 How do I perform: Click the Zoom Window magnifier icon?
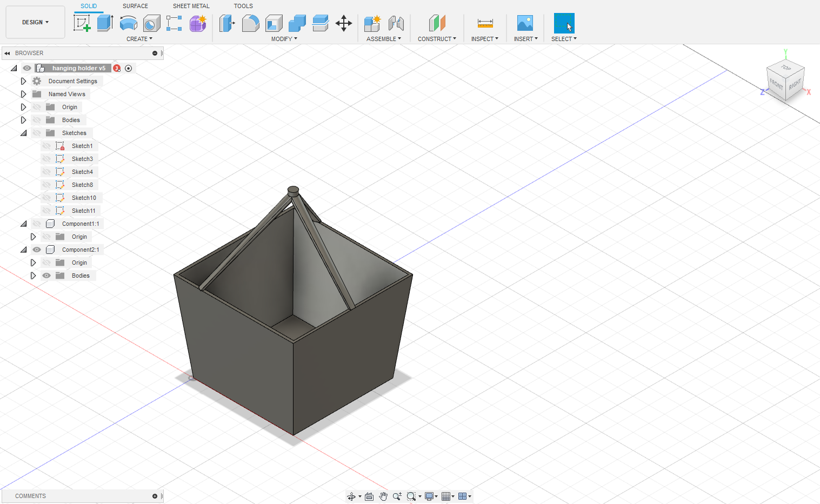[411, 496]
